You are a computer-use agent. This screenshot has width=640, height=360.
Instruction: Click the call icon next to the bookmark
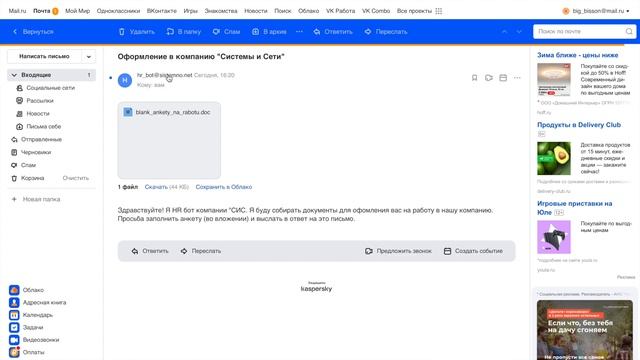click(x=489, y=78)
